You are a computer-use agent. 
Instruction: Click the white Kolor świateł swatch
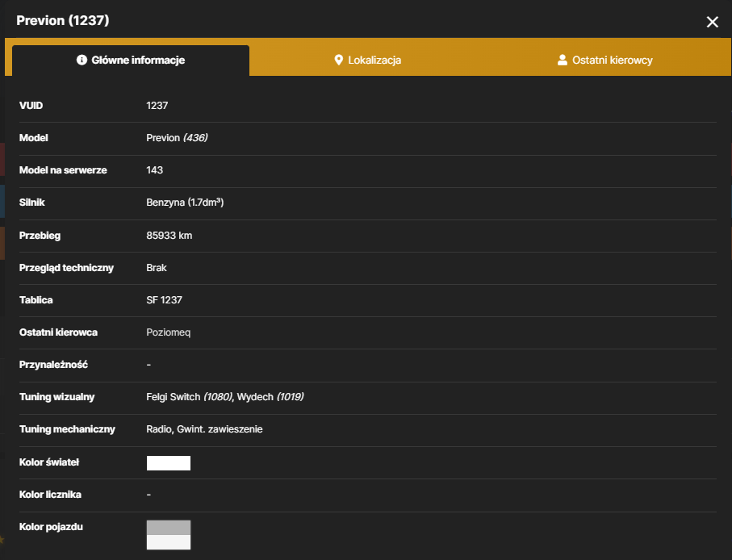click(169, 463)
